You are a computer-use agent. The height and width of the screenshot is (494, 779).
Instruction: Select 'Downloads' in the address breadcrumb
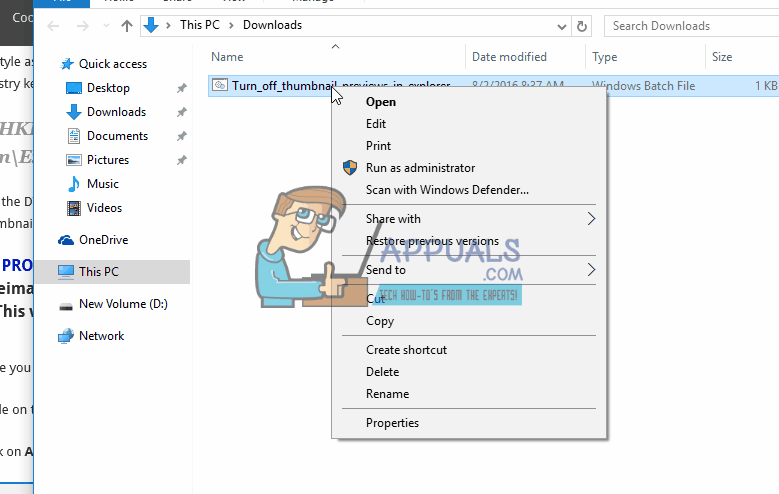click(272, 25)
